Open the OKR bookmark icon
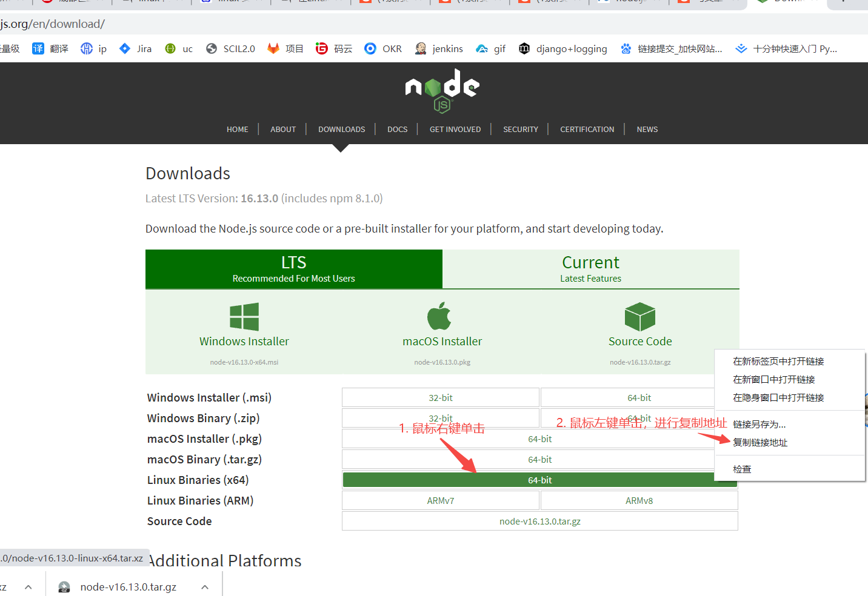 pyautogui.click(x=370, y=48)
